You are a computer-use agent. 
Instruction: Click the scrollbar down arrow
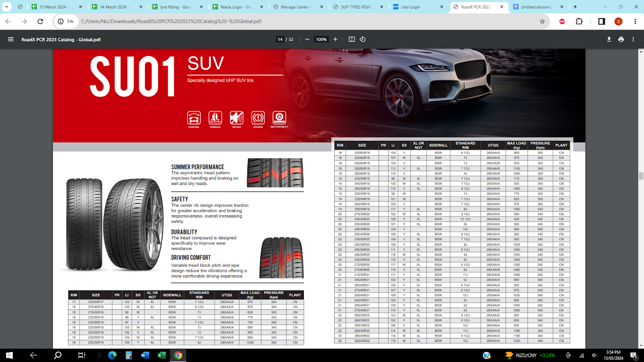641,346
